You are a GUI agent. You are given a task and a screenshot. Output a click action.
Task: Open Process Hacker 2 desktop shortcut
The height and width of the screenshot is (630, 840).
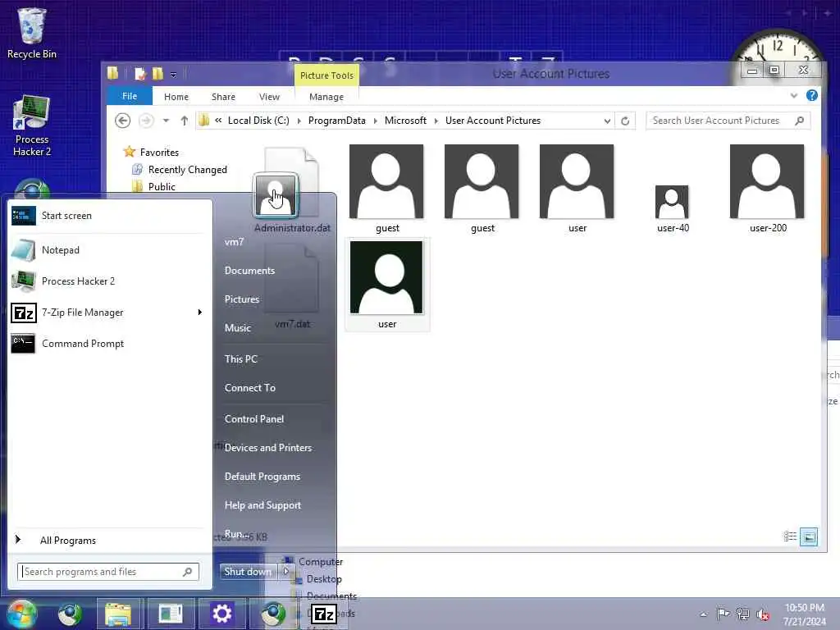point(32,126)
